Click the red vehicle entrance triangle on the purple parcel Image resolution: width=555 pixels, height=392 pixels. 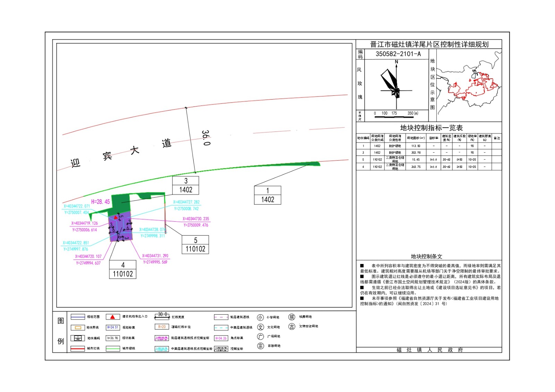point(116,218)
